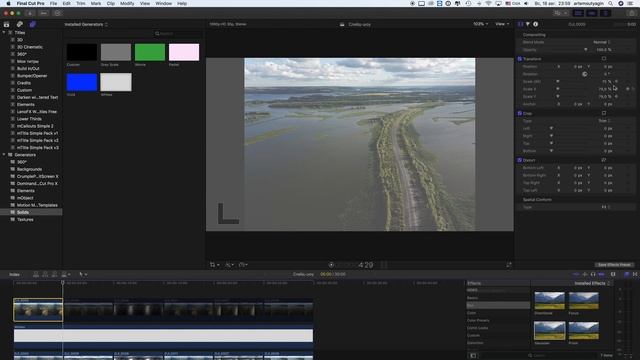The width and height of the screenshot is (640, 360).
Task: Click the rotation dial in Transform
Action: [584, 74]
